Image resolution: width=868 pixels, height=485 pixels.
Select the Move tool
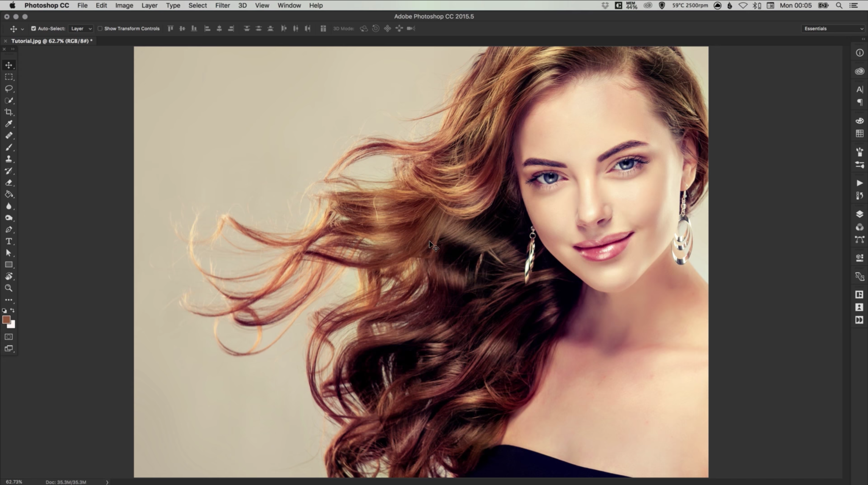tap(9, 64)
